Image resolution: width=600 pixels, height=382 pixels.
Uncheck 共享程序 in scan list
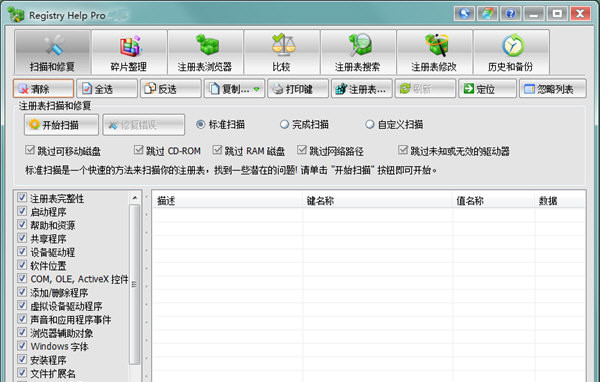pyautogui.click(x=22, y=238)
